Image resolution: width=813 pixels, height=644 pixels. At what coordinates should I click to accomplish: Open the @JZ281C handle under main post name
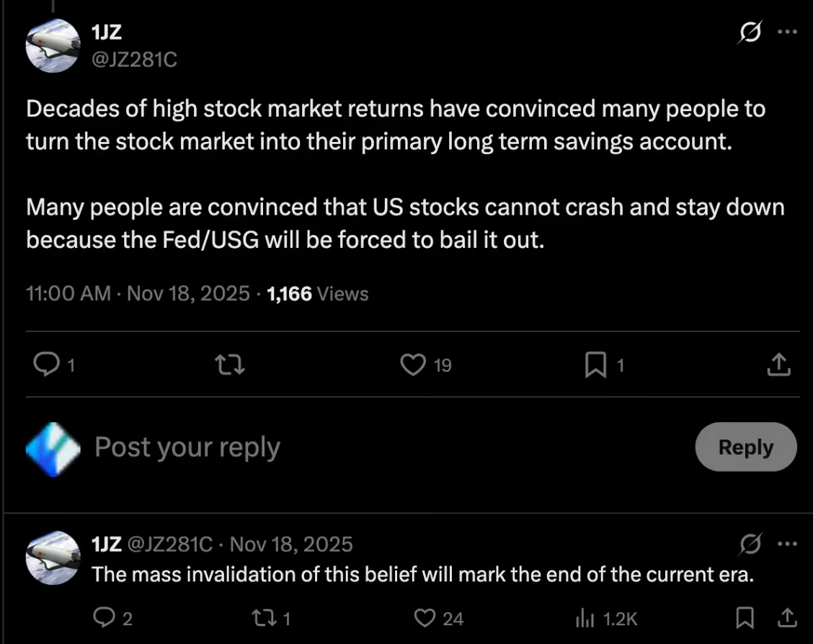pyautogui.click(x=135, y=59)
